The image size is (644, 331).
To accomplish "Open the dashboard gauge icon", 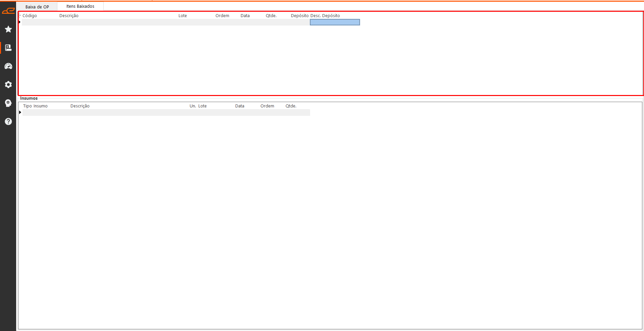I will coord(8,66).
